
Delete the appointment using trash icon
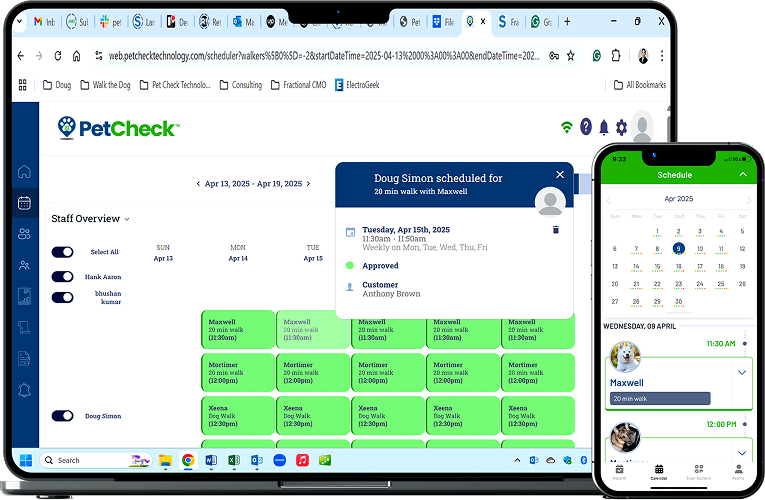tap(555, 230)
